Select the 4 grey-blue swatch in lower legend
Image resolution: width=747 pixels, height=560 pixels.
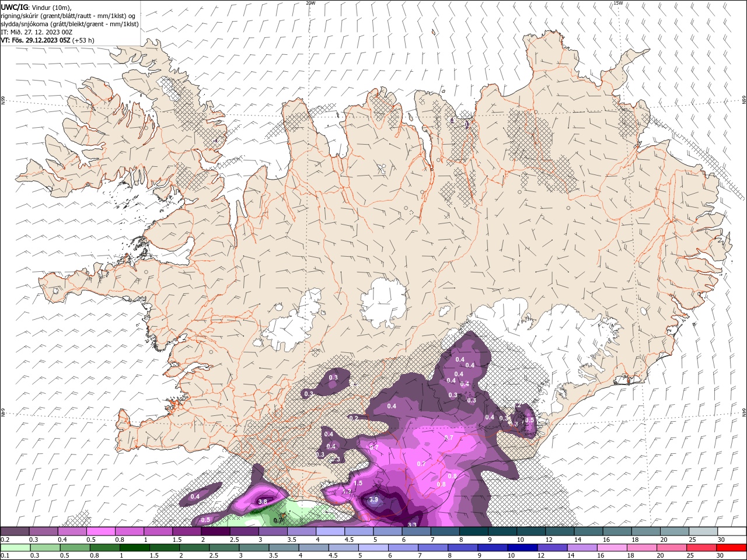pyautogui.click(x=313, y=548)
